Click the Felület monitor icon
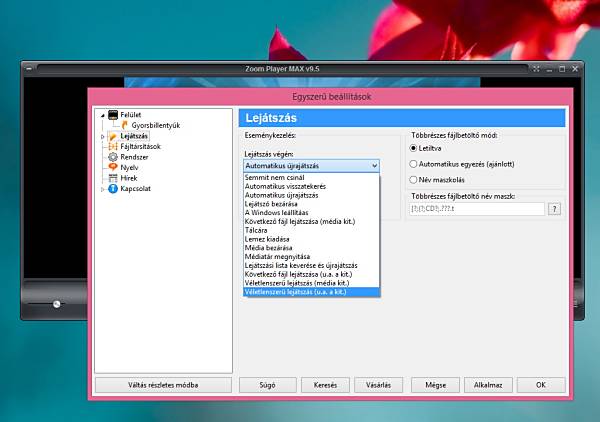 pyautogui.click(x=113, y=115)
